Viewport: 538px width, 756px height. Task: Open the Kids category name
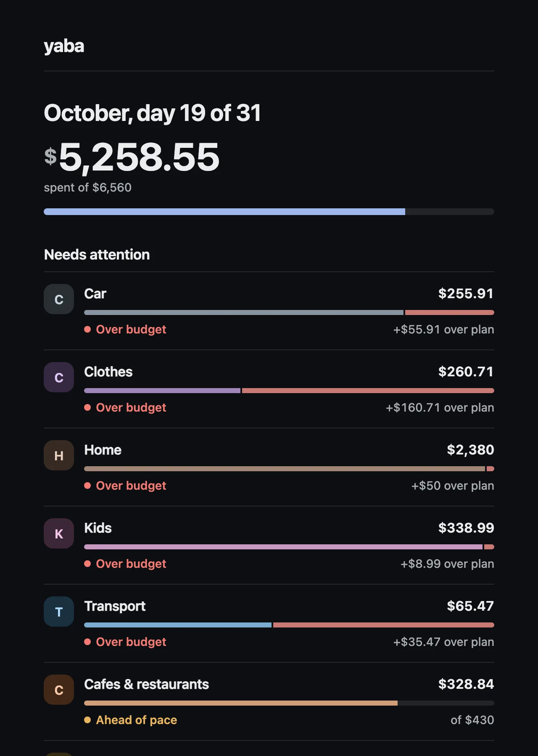coord(98,528)
